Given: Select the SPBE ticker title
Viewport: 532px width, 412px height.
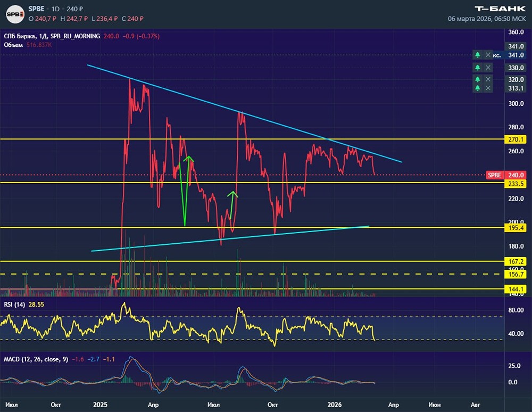Looking at the screenshot, I should click(x=36, y=9).
